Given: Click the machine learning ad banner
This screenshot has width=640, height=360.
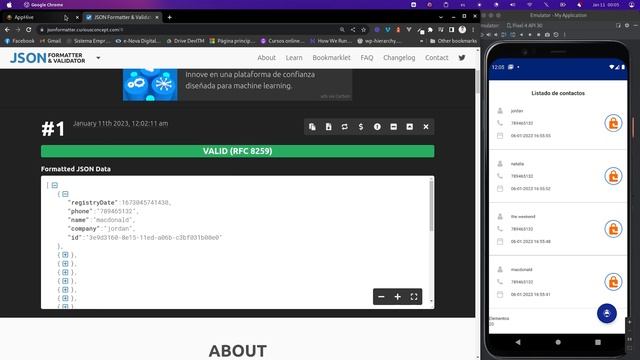Looking at the screenshot, I should tap(237, 84).
